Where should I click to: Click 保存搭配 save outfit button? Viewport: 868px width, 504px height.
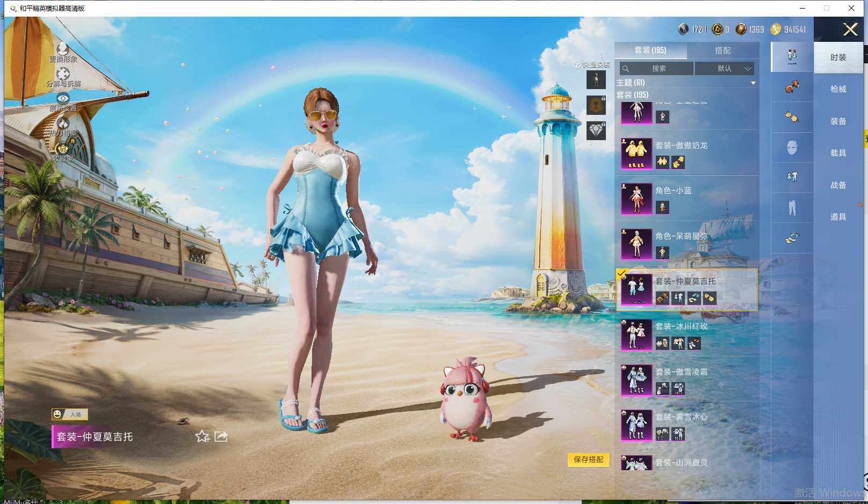tap(589, 459)
